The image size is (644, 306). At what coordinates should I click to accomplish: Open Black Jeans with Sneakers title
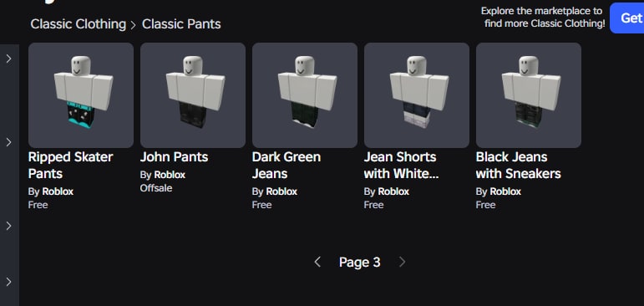519,165
